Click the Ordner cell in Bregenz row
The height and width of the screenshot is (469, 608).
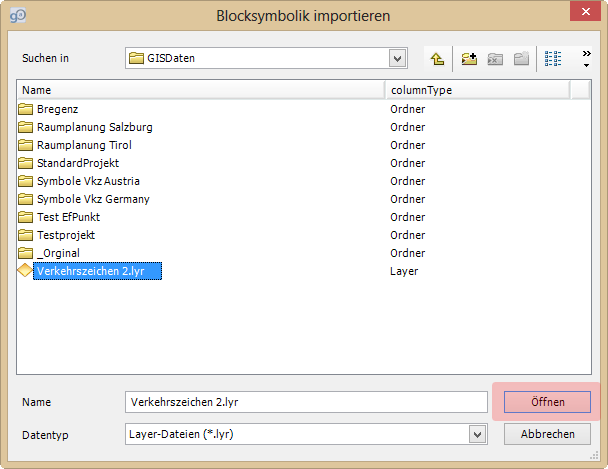[408, 109]
